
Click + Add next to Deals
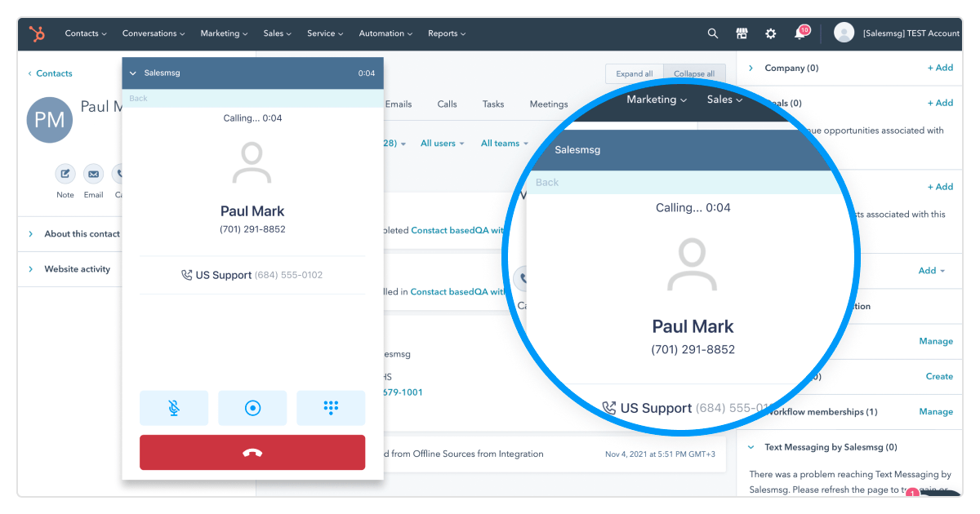click(940, 104)
